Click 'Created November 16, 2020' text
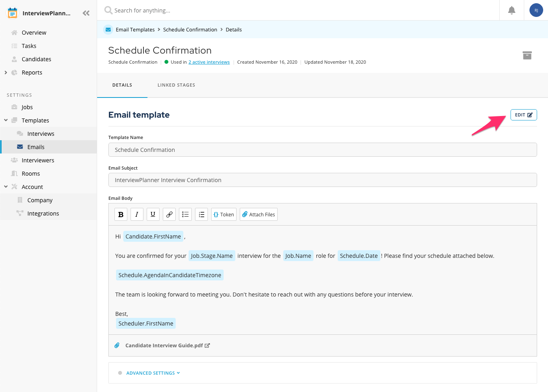Viewport: 548px width, 392px height. [x=267, y=62]
